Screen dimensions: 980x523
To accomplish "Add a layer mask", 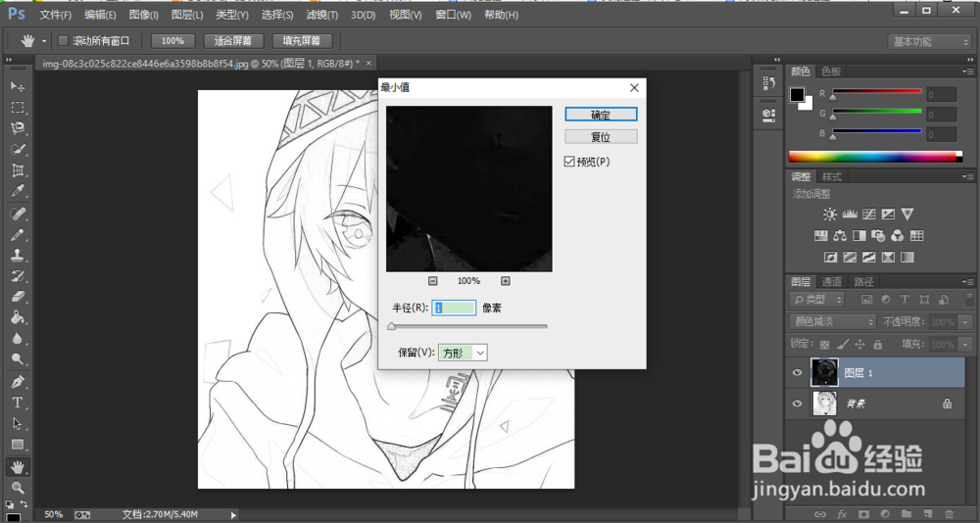I will coord(863,514).
